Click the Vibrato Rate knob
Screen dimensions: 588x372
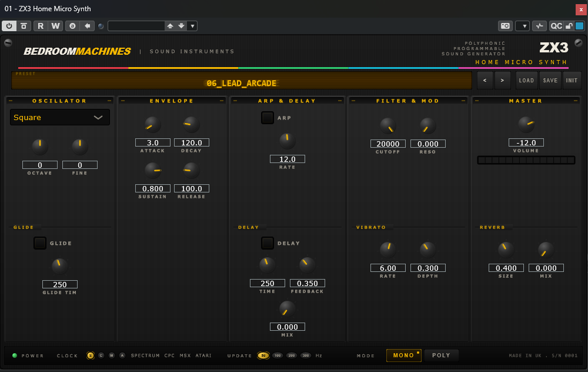pyautogui.click(x=387, y=250)
